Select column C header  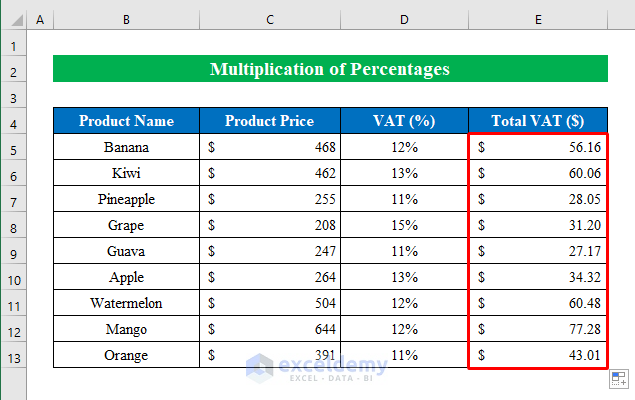(x=270, y=19)
